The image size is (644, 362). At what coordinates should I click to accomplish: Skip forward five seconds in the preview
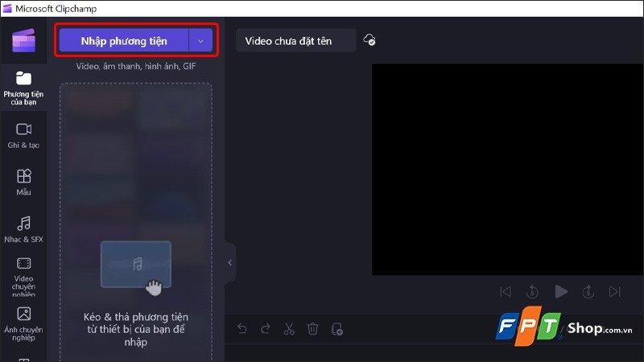pos(588,292)
